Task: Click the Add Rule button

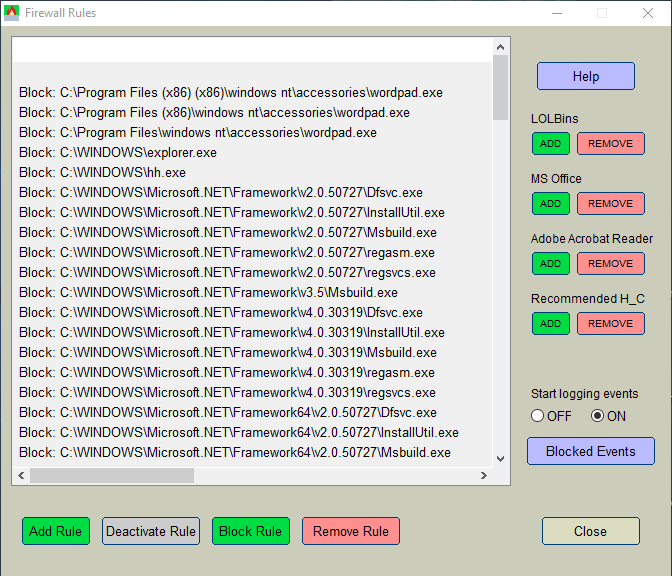Action: 56,531
